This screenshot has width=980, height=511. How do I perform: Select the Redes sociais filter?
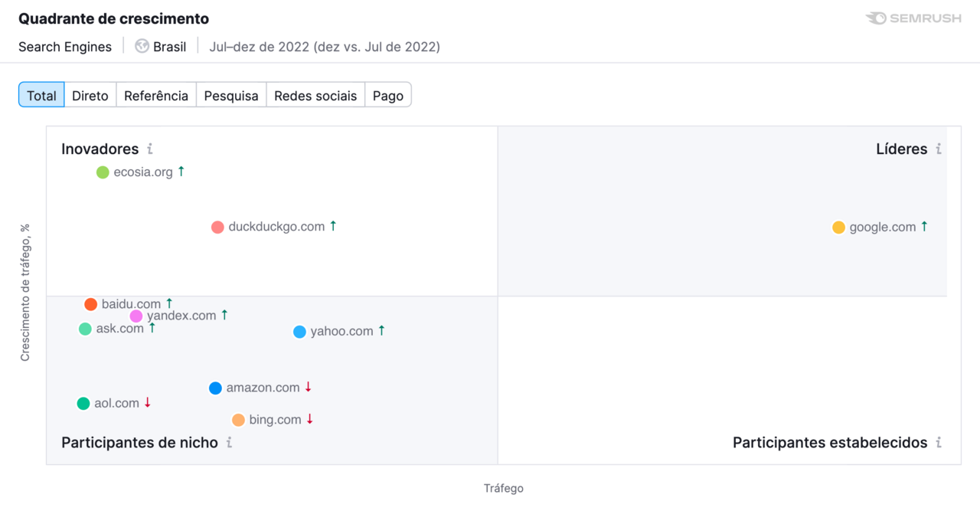click(315, 95)
